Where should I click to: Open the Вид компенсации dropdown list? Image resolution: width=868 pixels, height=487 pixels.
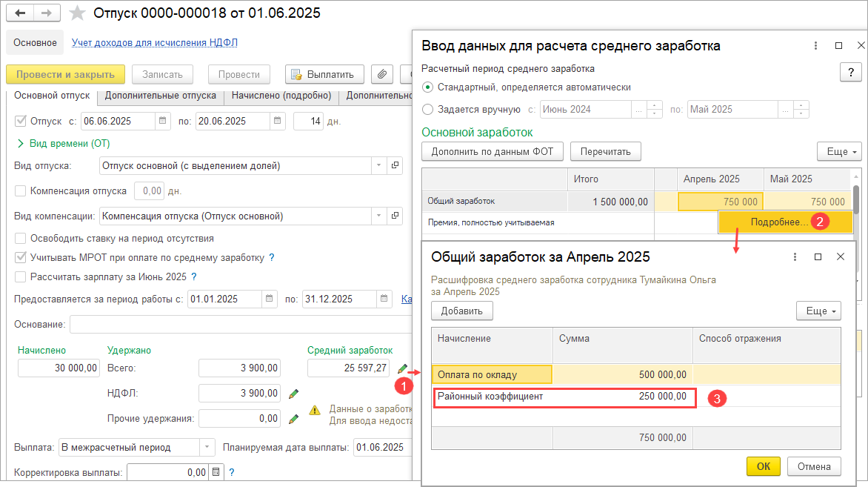coord(378,216)
